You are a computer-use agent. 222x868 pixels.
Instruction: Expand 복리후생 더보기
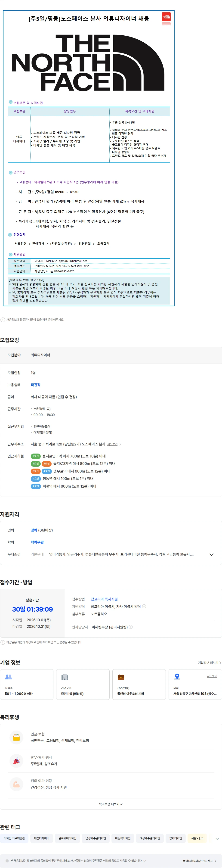(x=111, y=804)
